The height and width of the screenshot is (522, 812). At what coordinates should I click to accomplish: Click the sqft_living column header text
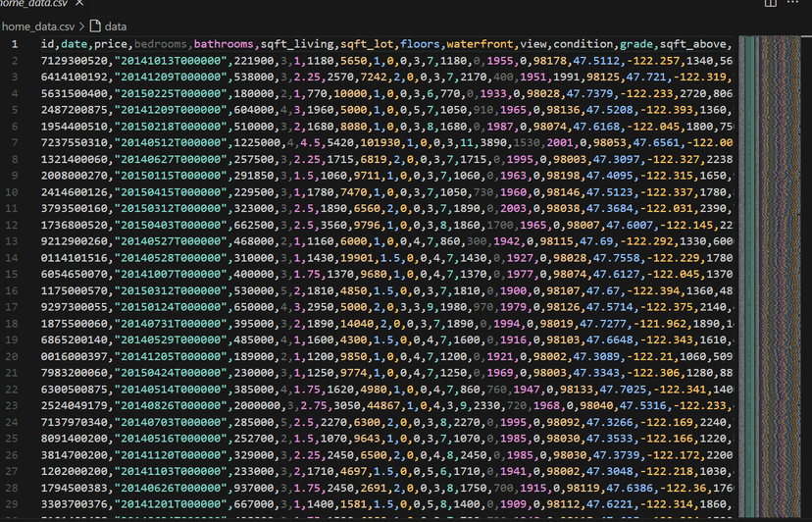(x=297, y=44)
